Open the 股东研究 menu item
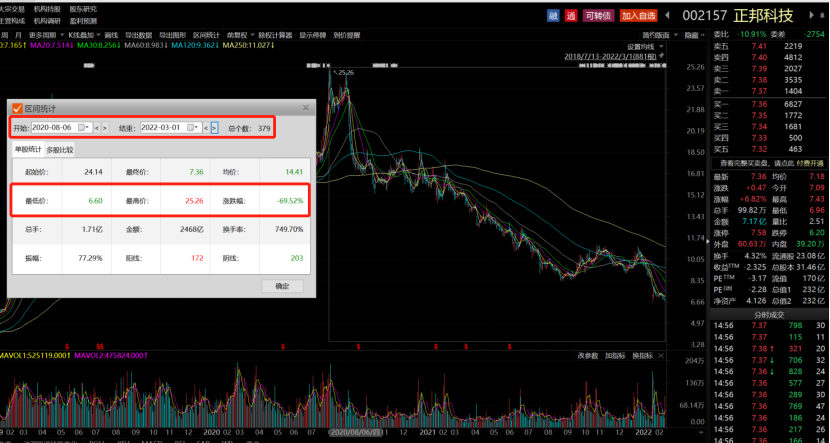The width and height of the screenshot is (830, 443). [83, 9]
